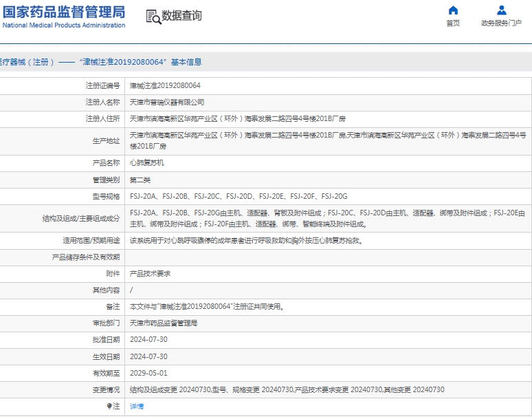Viewport: 532px width, 419px height.
Task: Click the 数据查询 search document icon
Action: [x=153, y=17]
